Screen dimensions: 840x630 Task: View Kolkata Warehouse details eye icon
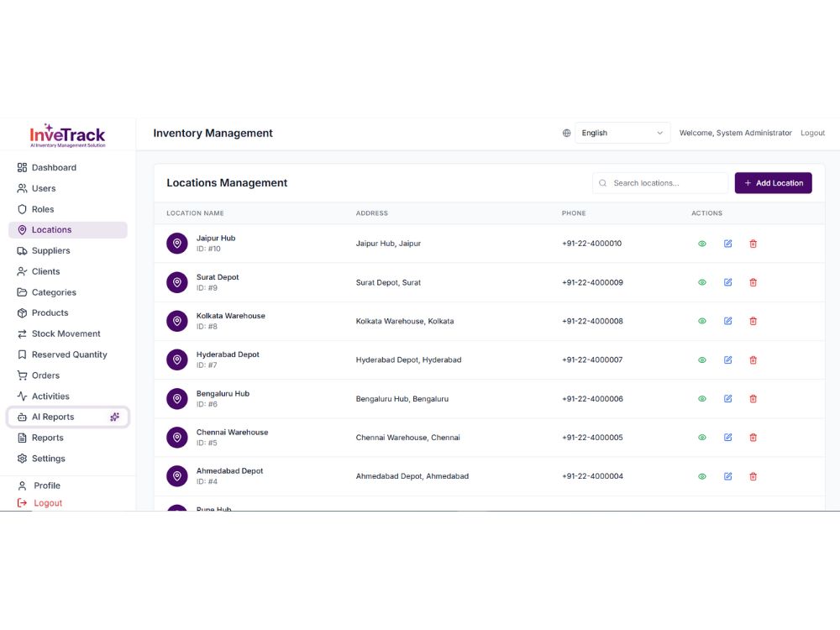point(701,322)
